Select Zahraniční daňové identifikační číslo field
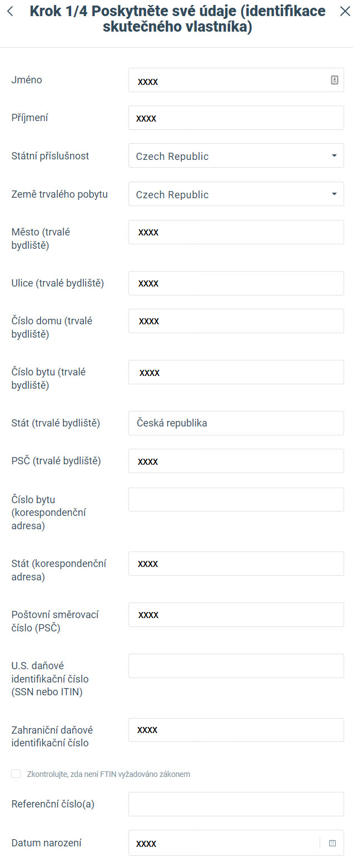The image size is (353, 868). click(x=236, y=730)
